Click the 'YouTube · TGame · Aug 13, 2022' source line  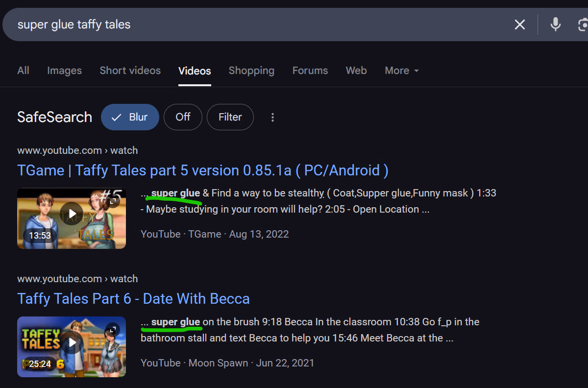pyautogui.click(x=215, y=234)
